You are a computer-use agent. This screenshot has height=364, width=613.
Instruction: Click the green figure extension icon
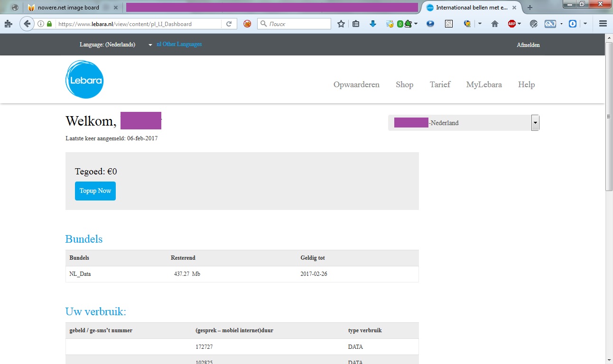(408, 24)
